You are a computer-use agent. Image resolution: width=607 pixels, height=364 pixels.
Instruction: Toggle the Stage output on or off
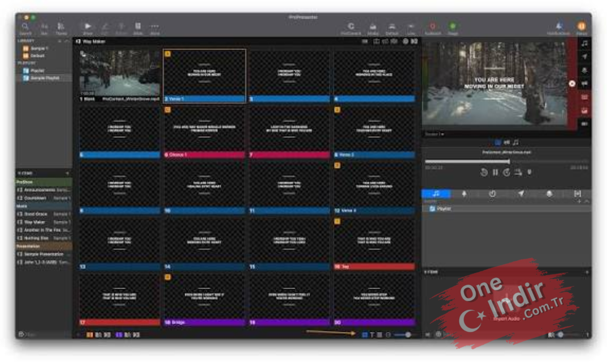click(x=453, y=28)
